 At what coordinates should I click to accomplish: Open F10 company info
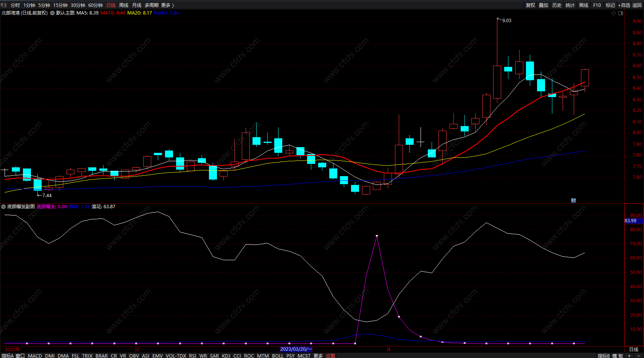(597, 5)
